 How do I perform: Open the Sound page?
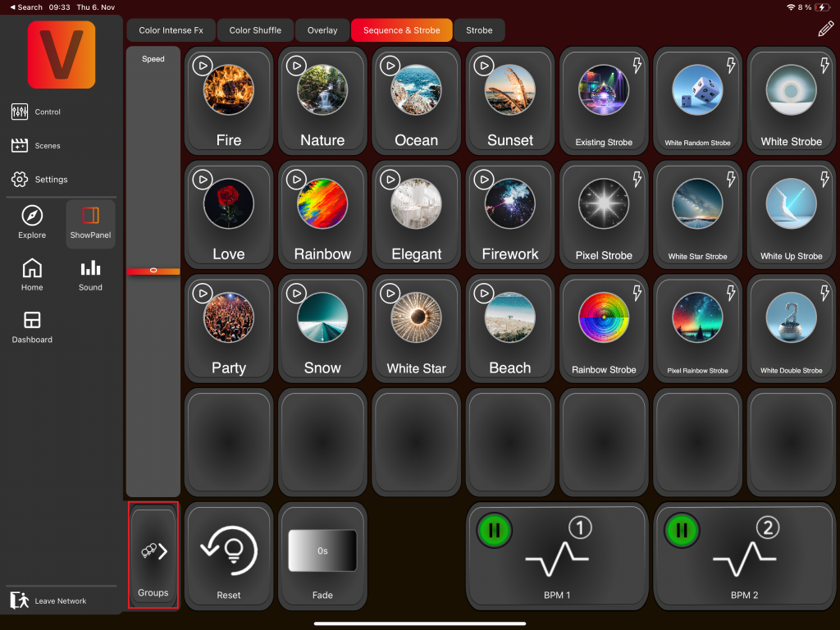pyautogui.click(x=90, y=275)
